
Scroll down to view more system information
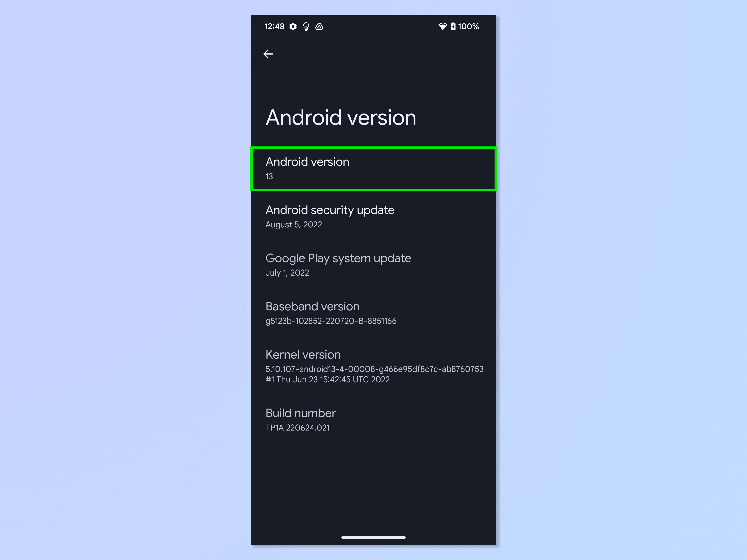point(373,441)
